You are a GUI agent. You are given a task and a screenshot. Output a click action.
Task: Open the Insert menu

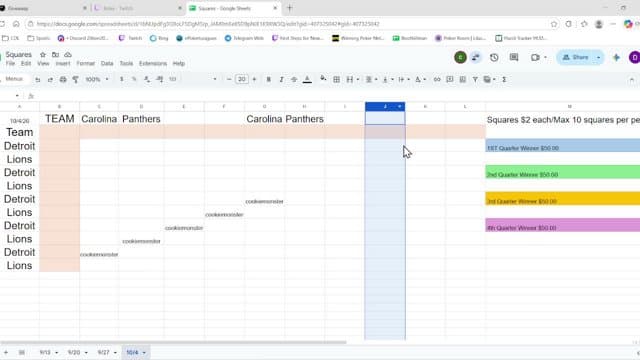coord(63,63)
